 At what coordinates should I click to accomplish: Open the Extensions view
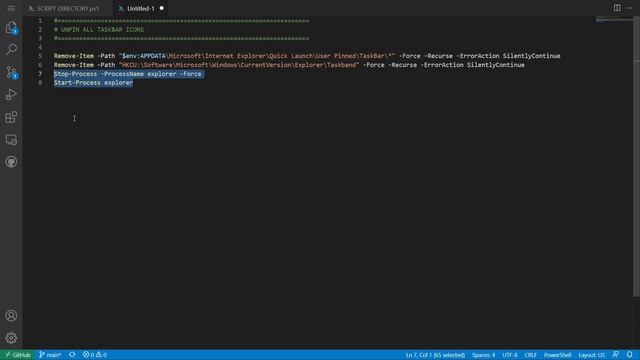11,117
